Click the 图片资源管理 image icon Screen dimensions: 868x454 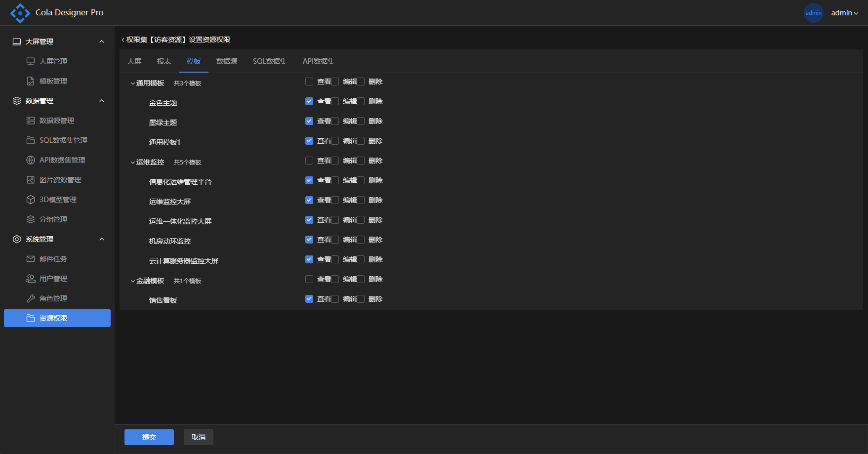point(31,180)
